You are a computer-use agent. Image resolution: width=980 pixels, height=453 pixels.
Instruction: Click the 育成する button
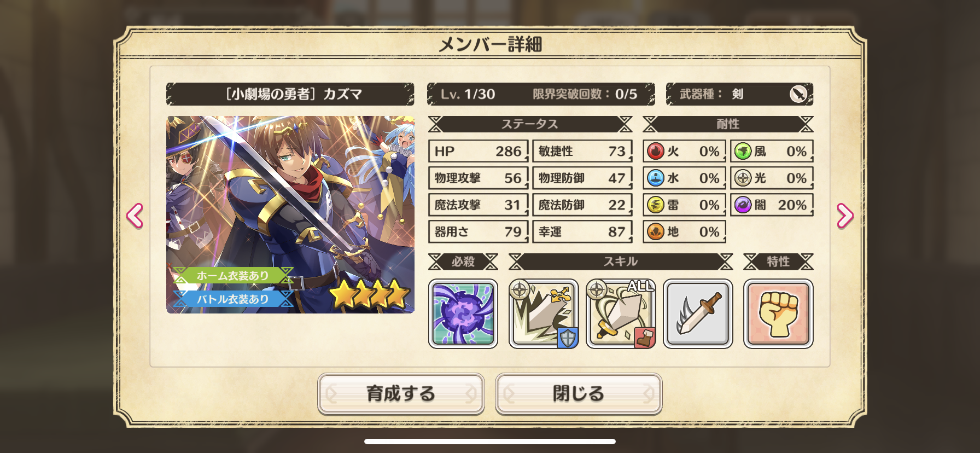click(401, 393)
